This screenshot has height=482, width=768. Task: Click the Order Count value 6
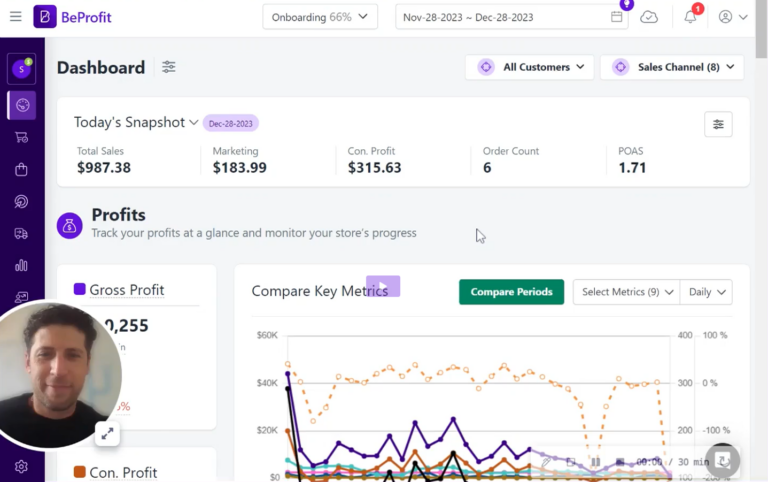click(487, 168)
